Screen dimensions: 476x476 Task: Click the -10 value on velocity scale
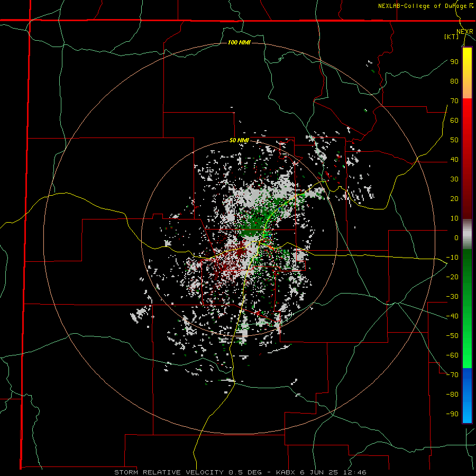(x=452, y=258)
